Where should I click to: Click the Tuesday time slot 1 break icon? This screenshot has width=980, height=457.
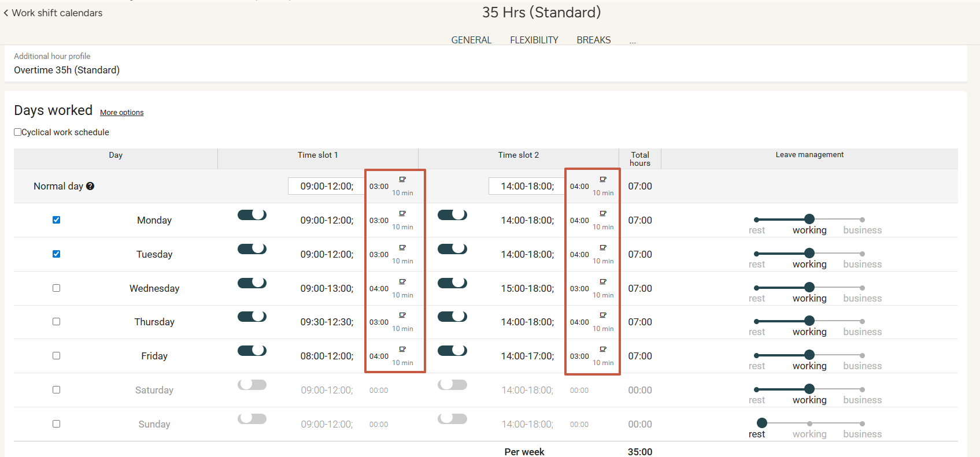[402, 248]
